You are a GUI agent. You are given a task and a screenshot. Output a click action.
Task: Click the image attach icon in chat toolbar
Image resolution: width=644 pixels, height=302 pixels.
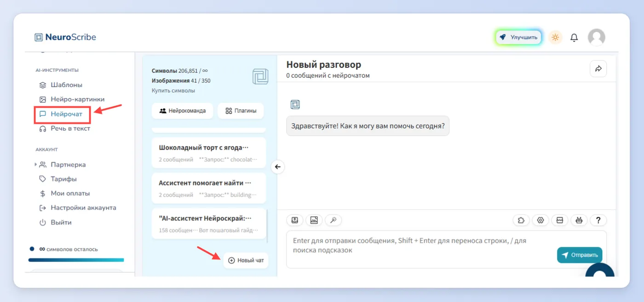coord(314,220)
